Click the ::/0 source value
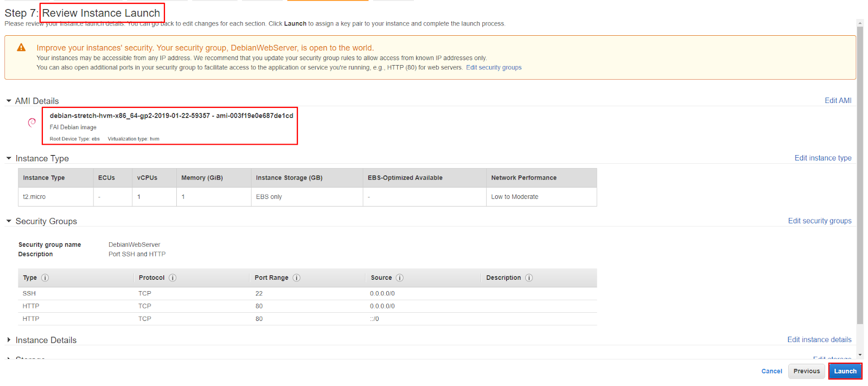Viewport: 868px width, 386px height. [x=374, y=319]
